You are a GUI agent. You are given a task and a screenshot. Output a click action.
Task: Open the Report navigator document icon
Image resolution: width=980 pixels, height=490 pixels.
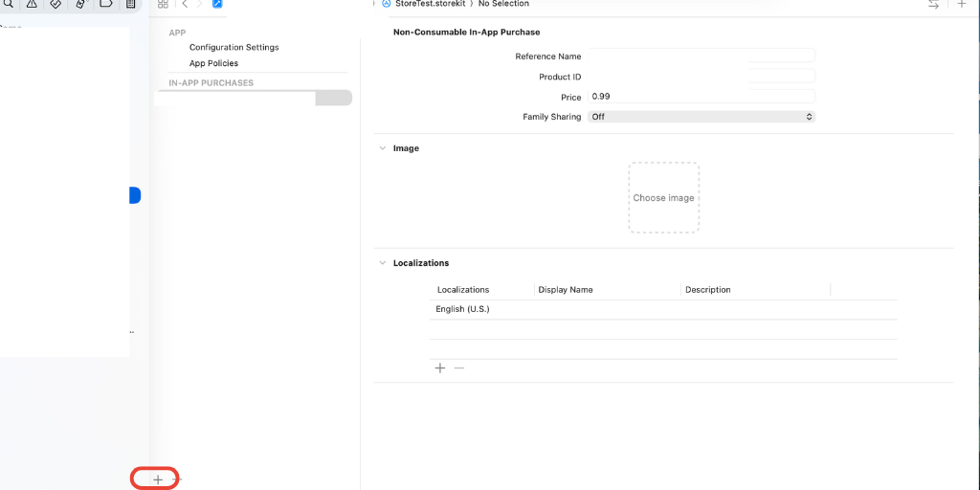pos(131,4)
